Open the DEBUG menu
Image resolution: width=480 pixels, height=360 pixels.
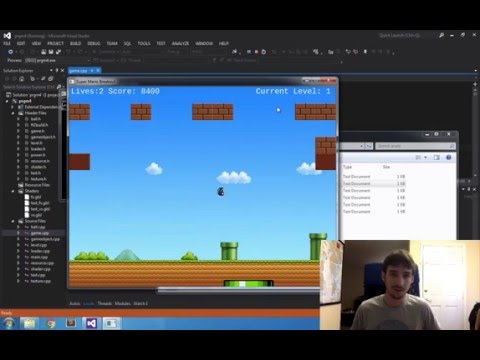coord(94,44)
